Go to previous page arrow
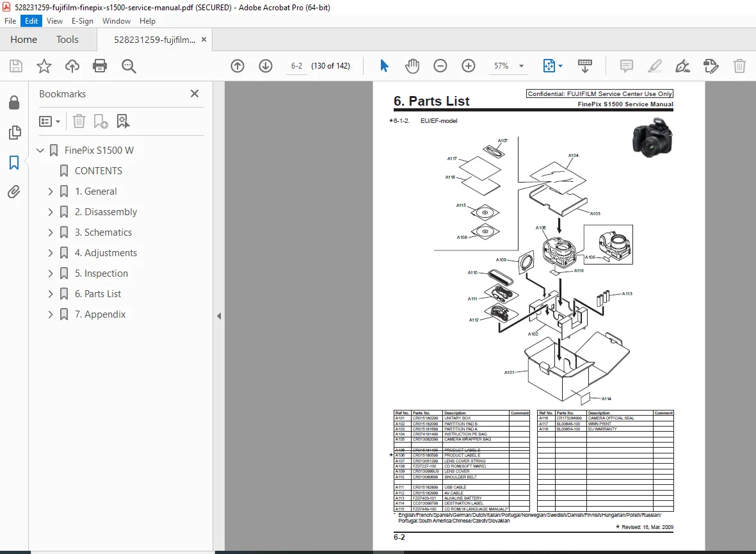This screenshot has width=756, height=554. tap(237, 65)
